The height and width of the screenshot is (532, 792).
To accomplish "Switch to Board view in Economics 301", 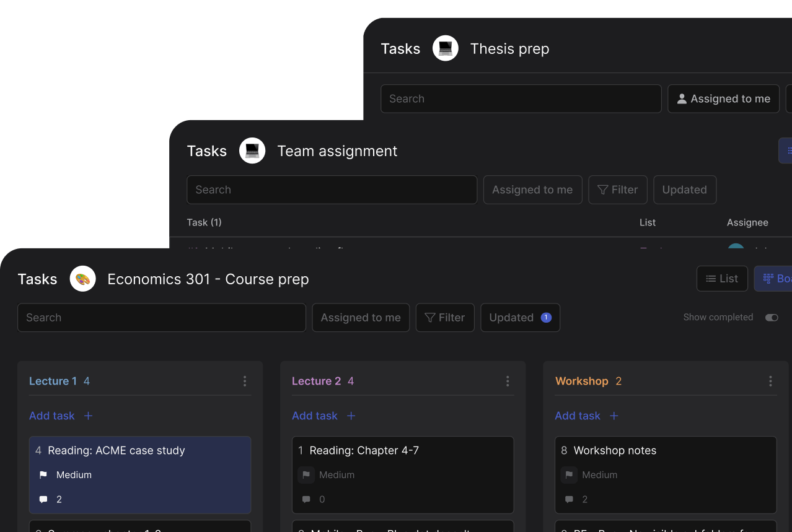I will (773, 279).
